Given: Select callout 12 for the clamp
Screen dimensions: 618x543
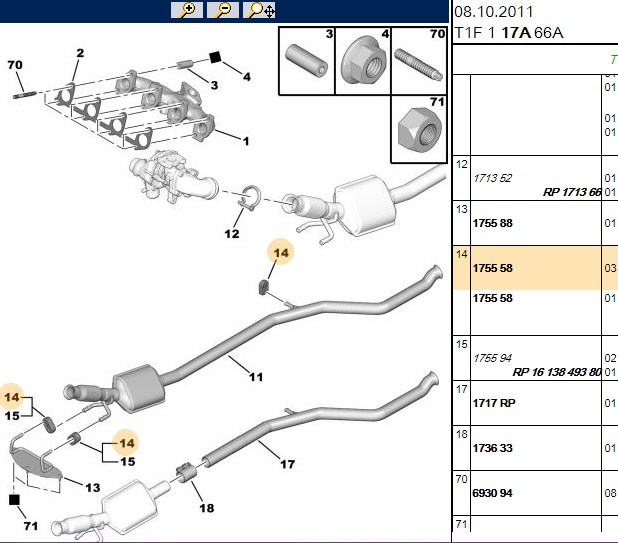Looking at the screenshot, I should coord(232,234).
